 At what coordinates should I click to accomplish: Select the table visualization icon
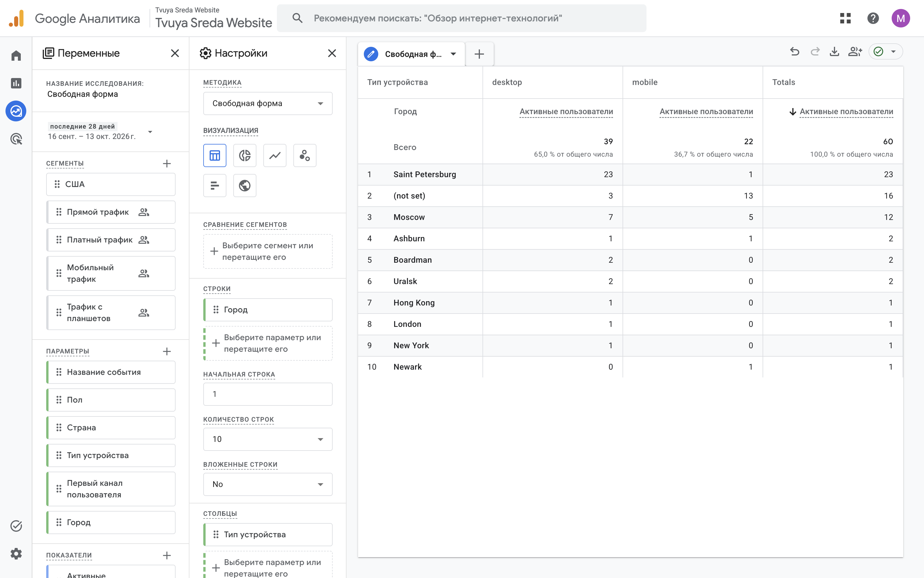click(x=215, y=155)
